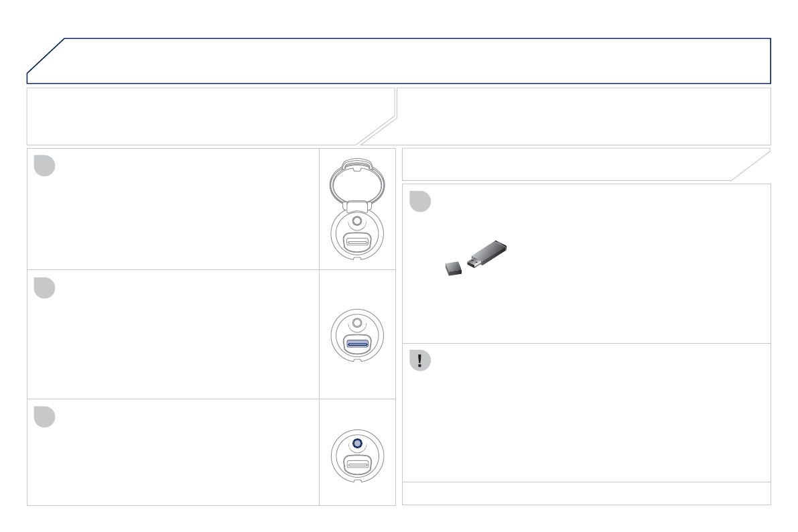Click the USB slot under the open cover
Viewport: 798px width, 532px height.
(356, 242)
